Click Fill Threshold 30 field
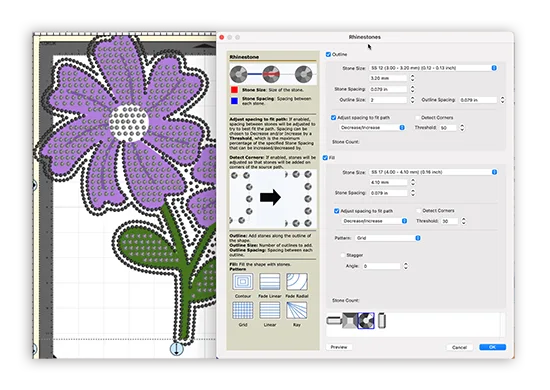The height and width of the screenshot is (390, 550). pyautogui.click(x=450, y=221)
